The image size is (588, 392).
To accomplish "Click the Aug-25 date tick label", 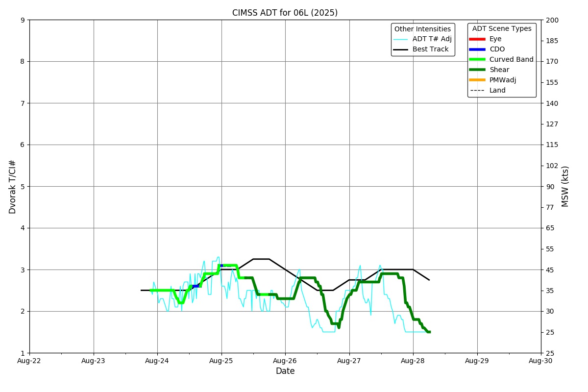I will 221,361.
